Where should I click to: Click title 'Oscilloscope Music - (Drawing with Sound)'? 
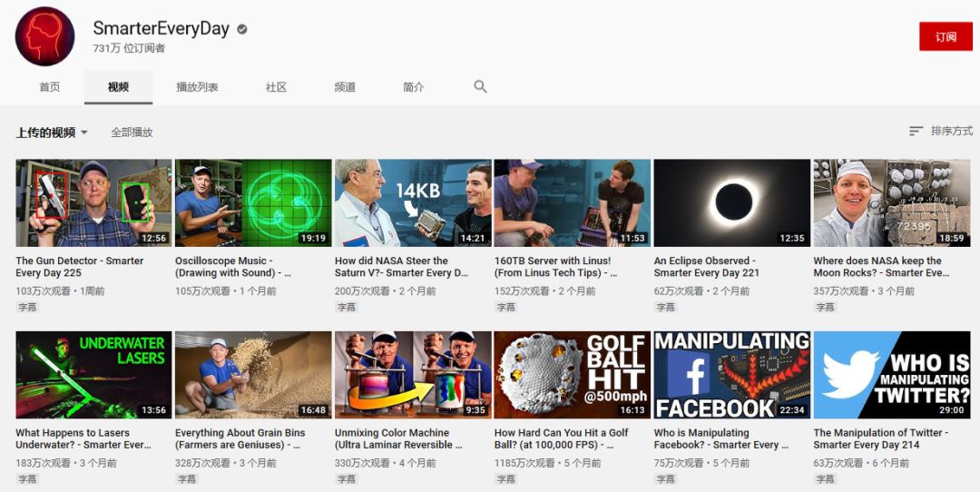[233, 267]
